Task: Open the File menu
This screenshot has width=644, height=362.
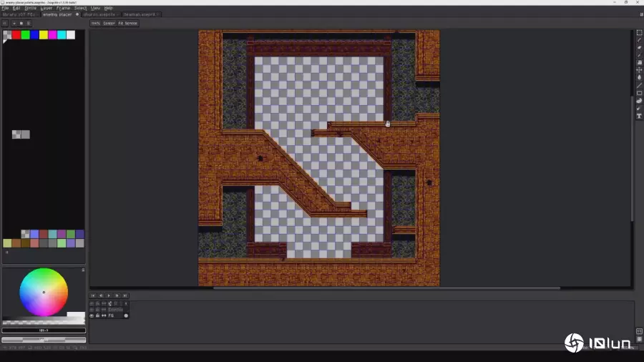Action: (x=5, y=8)
